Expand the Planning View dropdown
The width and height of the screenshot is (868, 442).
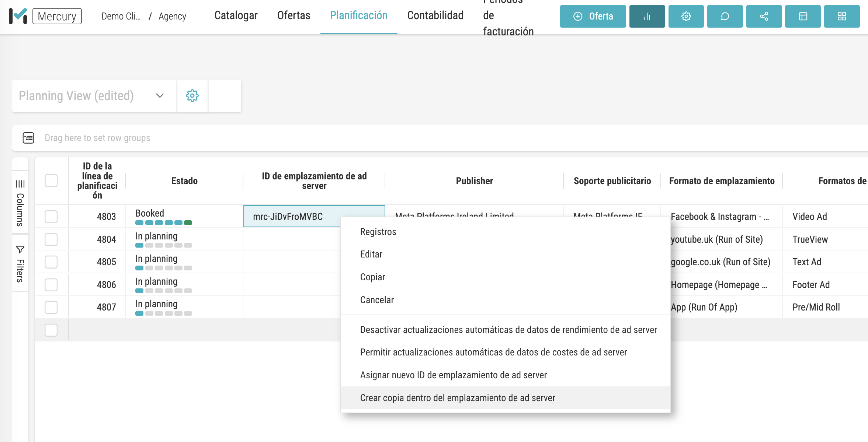tap(159, 96)
